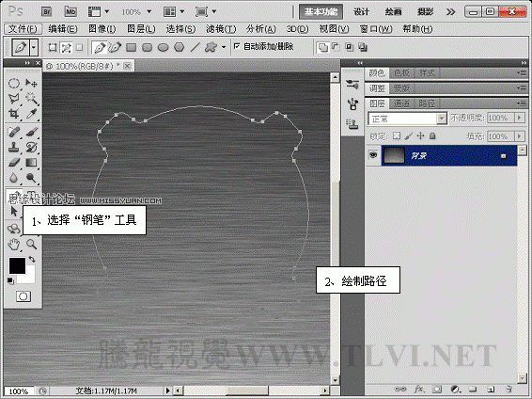
Task: Select the Hand tool
Action: coord(13,244)
